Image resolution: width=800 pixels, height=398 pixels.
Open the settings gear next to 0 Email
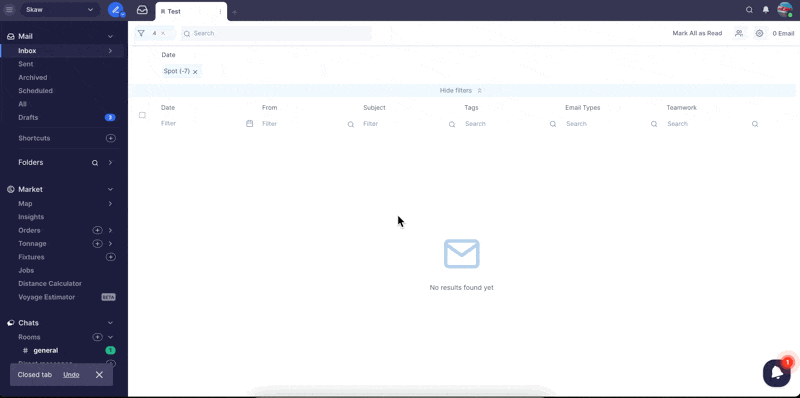pos(759,33)
